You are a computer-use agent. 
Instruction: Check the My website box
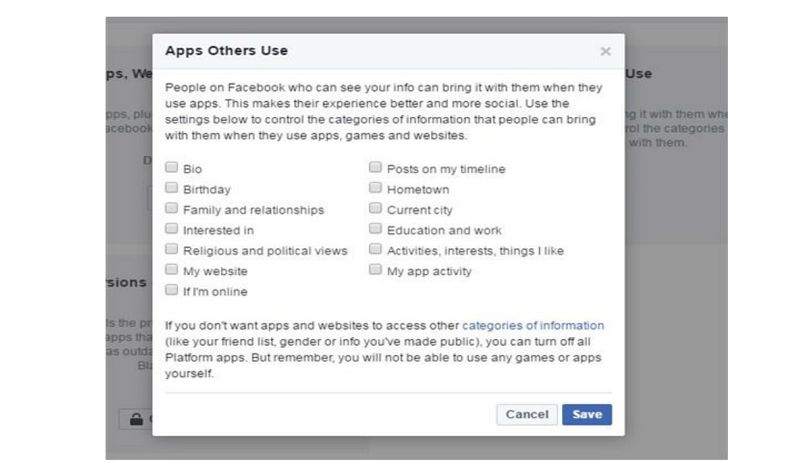pyautogui.click(x=172, y=269)
